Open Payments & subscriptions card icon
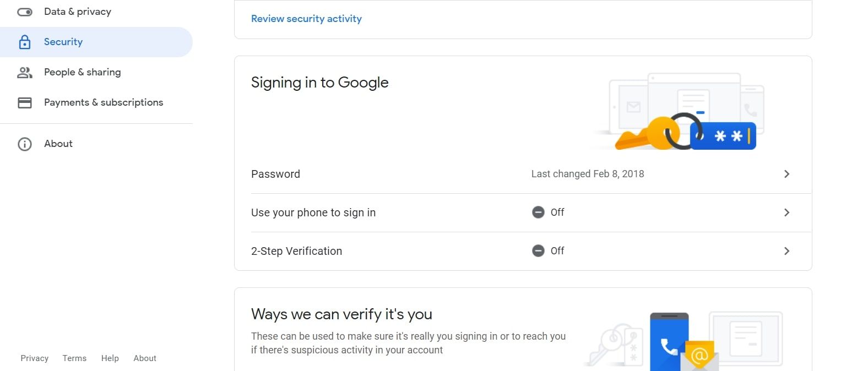The width and height of the screenshot is (868, 371). (25, 102)
